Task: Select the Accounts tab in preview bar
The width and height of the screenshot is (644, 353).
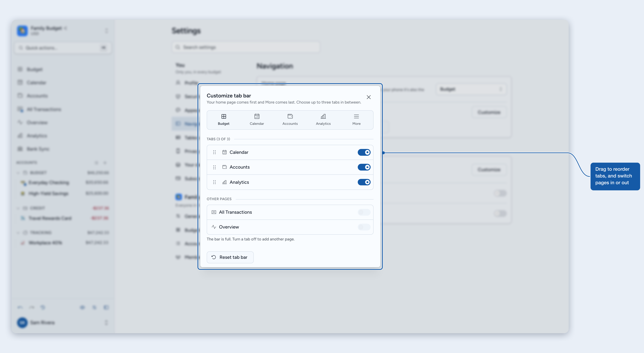Action: (x=290, y=120)
